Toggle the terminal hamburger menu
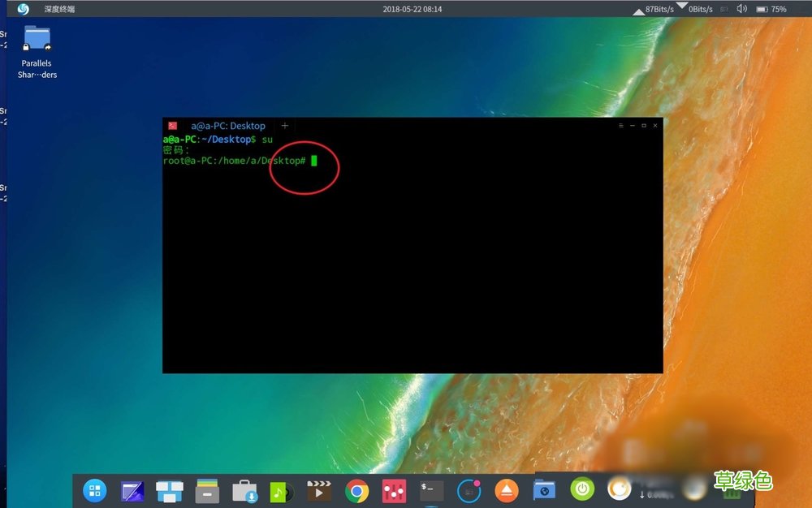This screenshot has height=508, width=812. [x=619, y=126]
